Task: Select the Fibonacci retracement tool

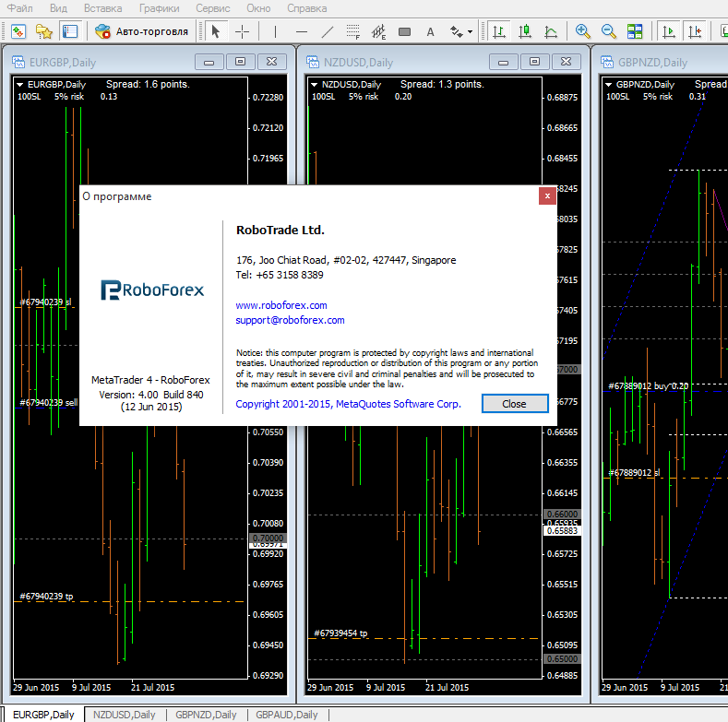Action: pos(352,31)
